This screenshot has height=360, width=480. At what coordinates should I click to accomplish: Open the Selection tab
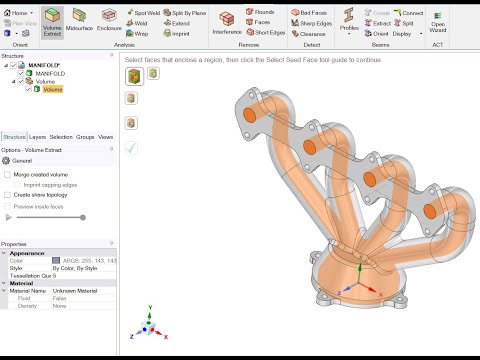tap(61, 137)
